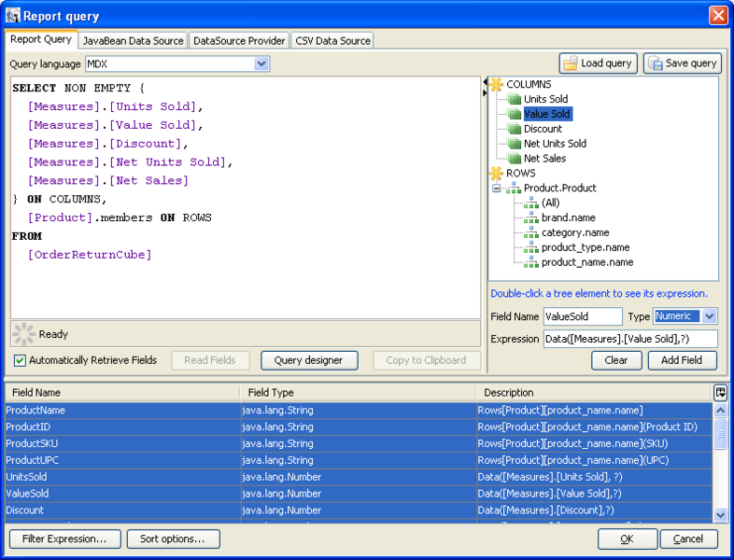Open Sort options dialog
Viewport: 734px width, 560px height.
pos(173,539)
